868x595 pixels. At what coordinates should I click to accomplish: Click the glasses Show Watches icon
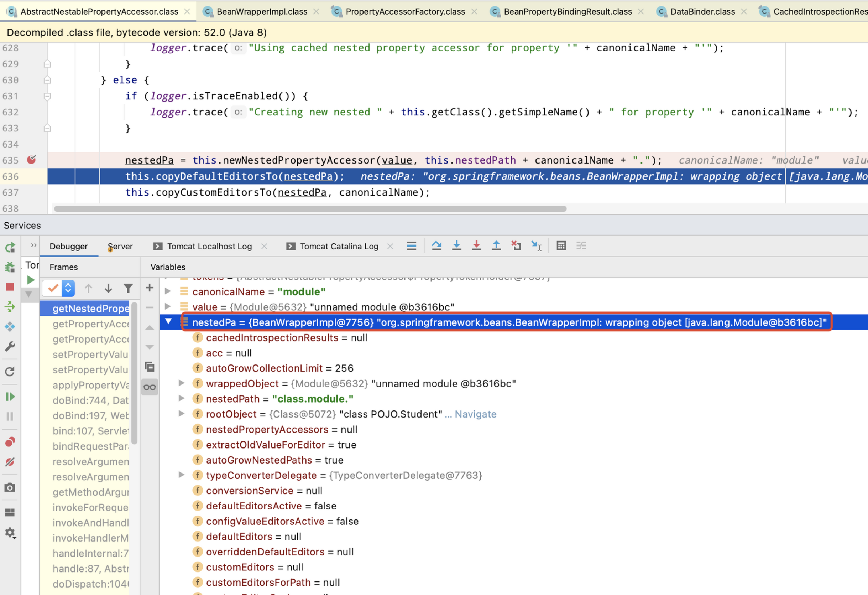click(150, 387)
